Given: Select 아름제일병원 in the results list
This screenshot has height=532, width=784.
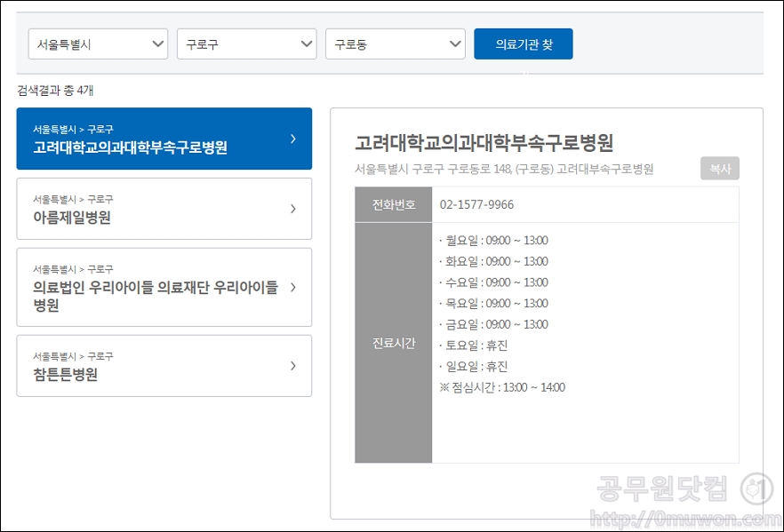Looking at the screenshot, I should tap(164, 209).
